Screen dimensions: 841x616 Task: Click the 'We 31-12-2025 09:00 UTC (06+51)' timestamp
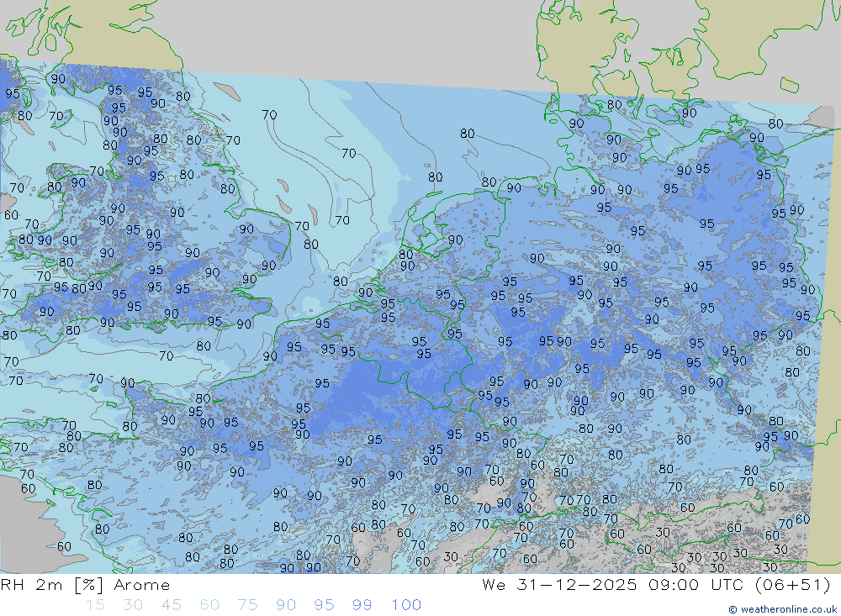(x=656, y=585)
